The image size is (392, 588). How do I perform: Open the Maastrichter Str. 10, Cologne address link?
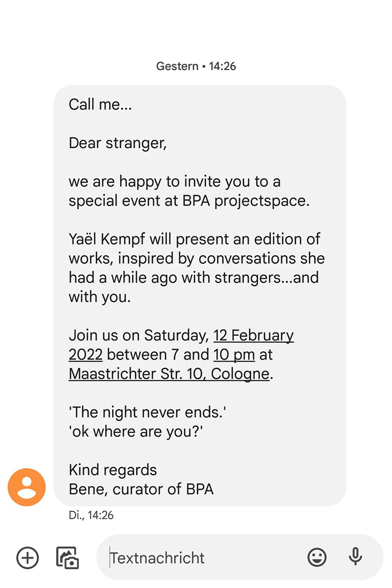(x=169, y=373)
